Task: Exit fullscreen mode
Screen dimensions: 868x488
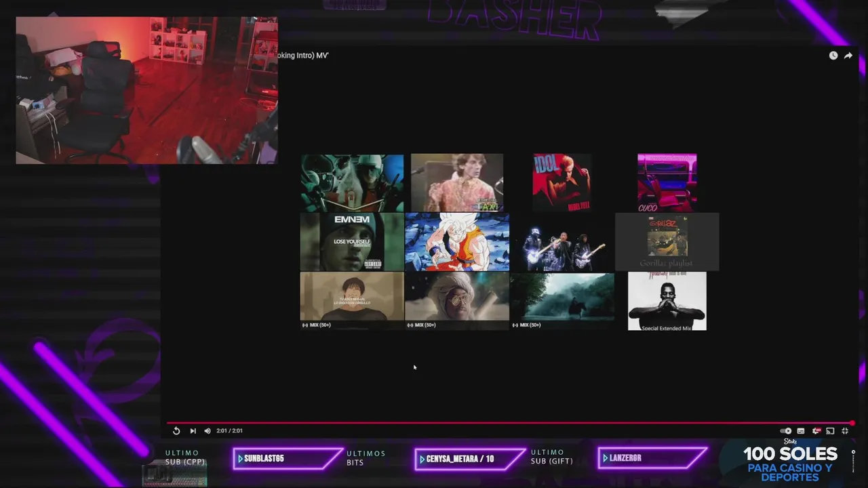Action: click(x=845, y=431)
